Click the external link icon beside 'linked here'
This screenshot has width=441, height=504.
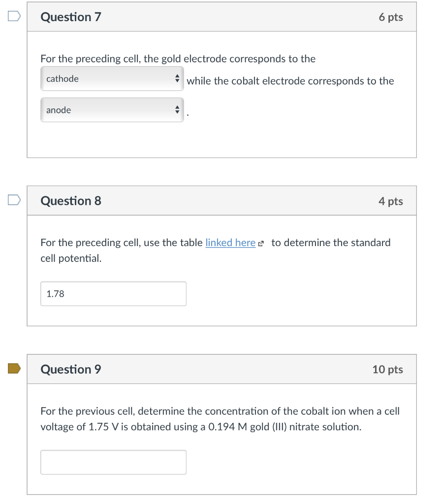(x=261, y=243)
